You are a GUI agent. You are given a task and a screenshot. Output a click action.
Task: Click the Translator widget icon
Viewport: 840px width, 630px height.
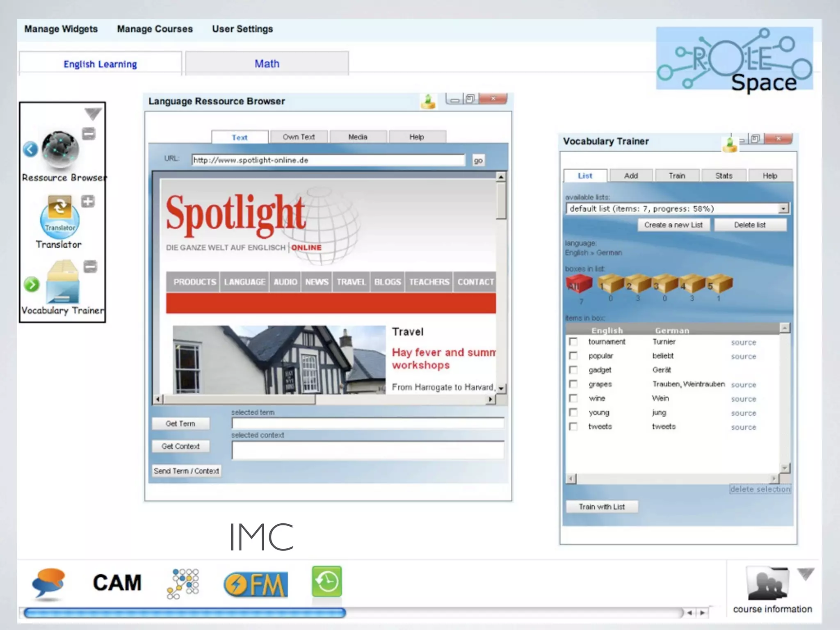point(60,217)
